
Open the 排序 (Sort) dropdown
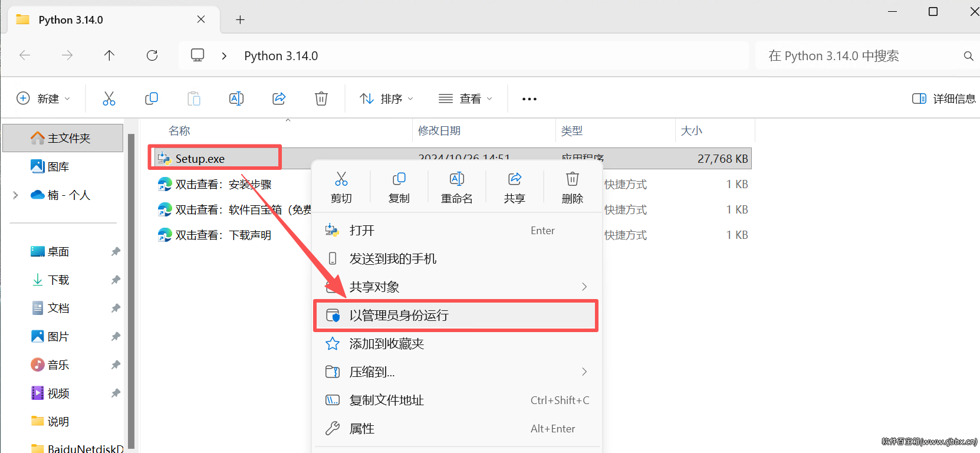coord(386,99)
